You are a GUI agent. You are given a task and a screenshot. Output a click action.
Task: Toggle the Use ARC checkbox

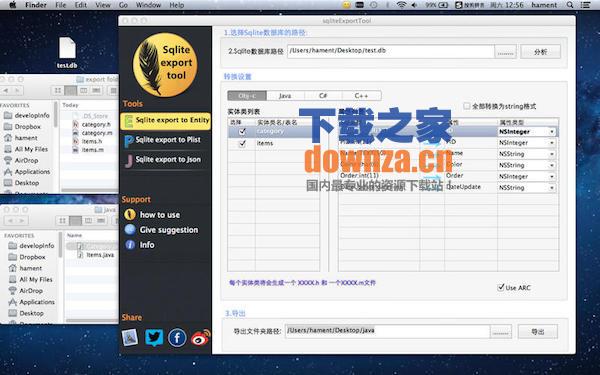[x=501, y=287]
